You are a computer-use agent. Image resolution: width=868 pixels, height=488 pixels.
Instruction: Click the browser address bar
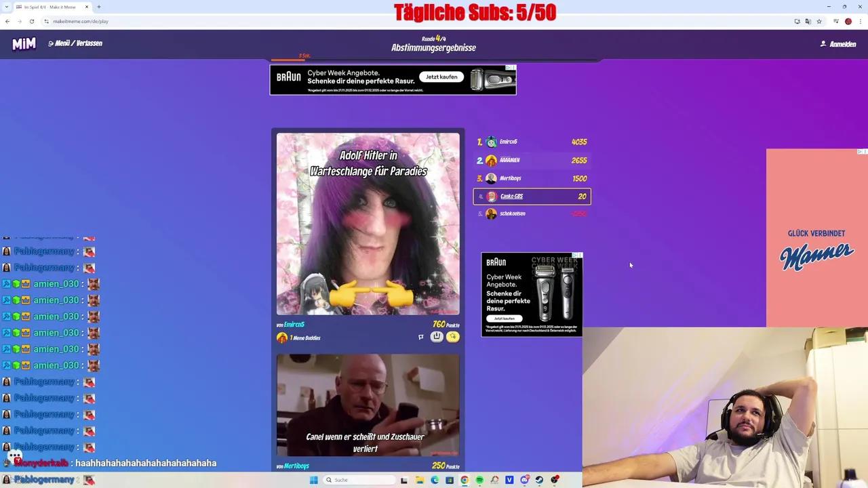[81, 21]
